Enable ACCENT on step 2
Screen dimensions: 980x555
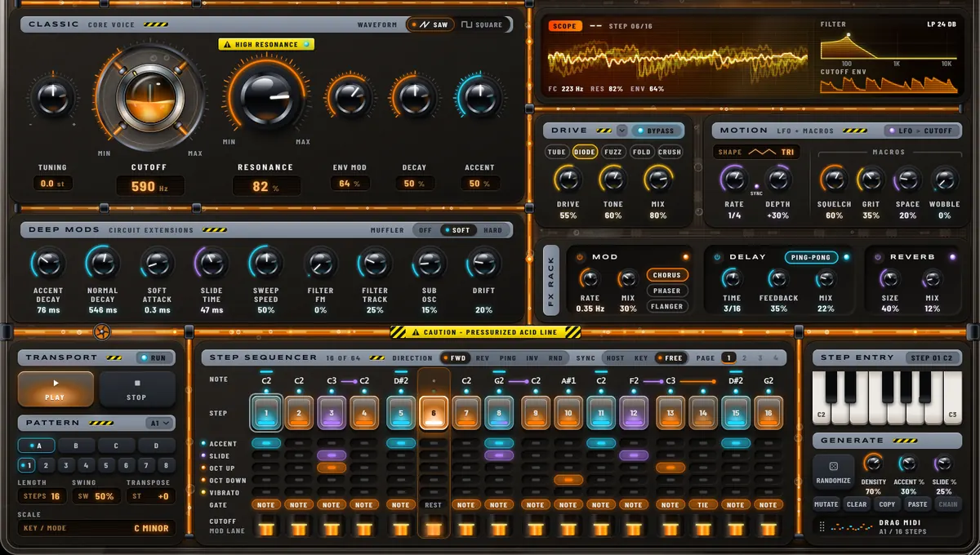click(299, 443)
